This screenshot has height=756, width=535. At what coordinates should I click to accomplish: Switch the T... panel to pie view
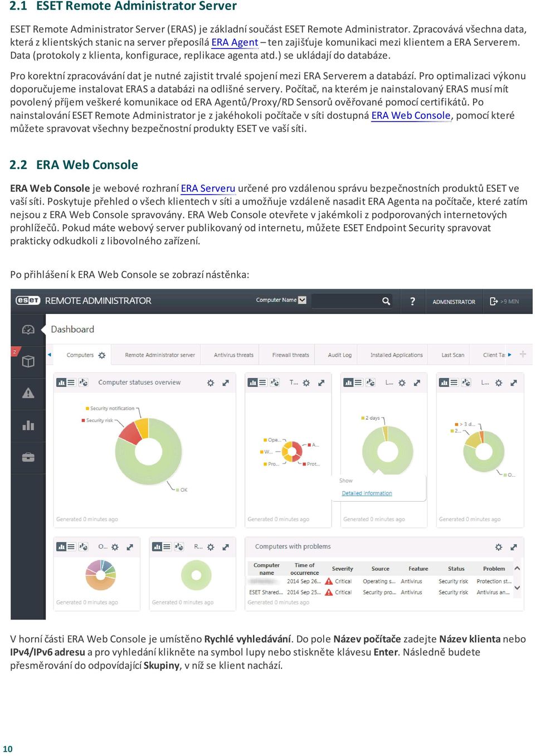pyautogui.click(x=275, y=382)
